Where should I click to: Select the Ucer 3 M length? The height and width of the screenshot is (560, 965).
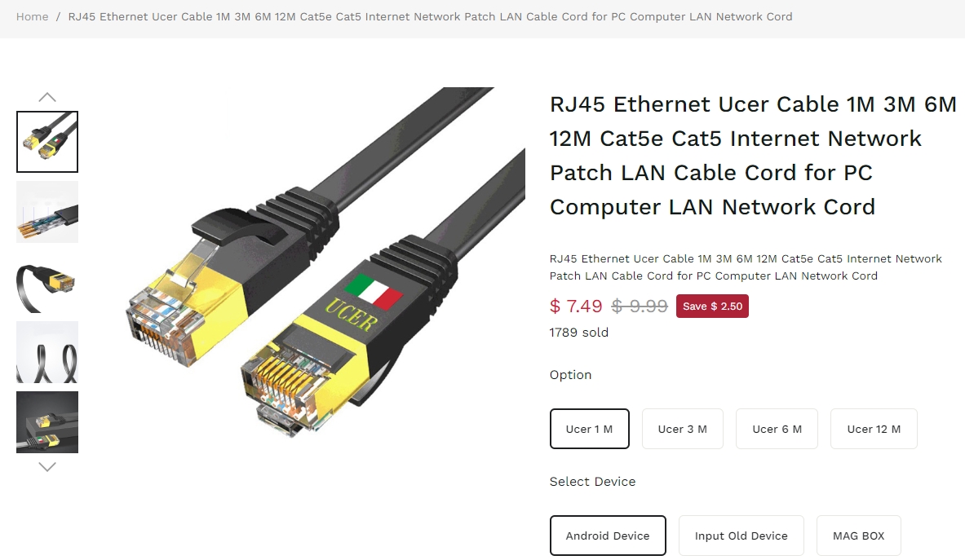click(683, 429)
